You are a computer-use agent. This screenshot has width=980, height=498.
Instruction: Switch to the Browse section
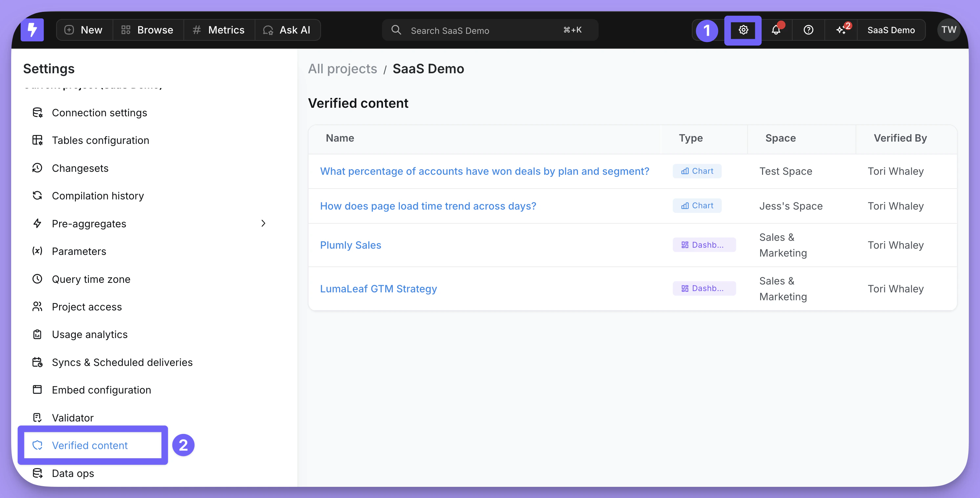point(148,30)
